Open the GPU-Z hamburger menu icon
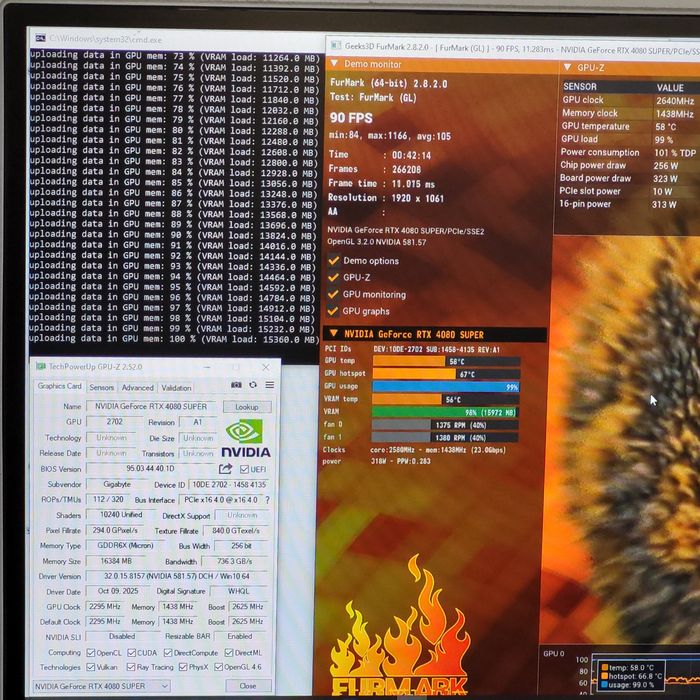This screenshot has width=700, height=700. pyautogui.click(x=270, y=385)
